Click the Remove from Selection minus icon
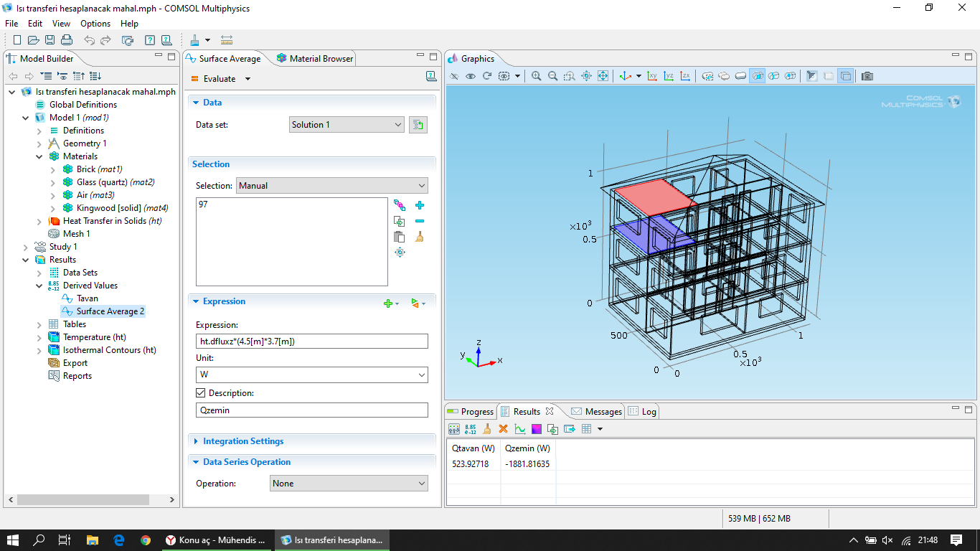This screenshot has height=551, width=980. [x=420, y=221]
